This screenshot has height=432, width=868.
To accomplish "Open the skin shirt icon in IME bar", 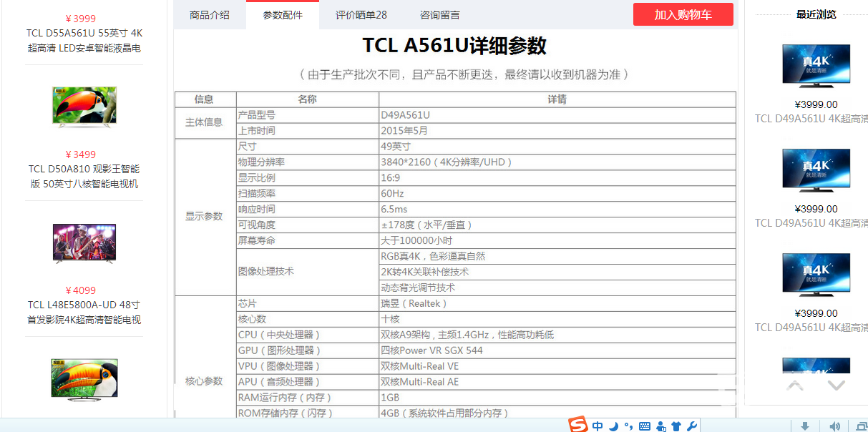I will point(676,426).
